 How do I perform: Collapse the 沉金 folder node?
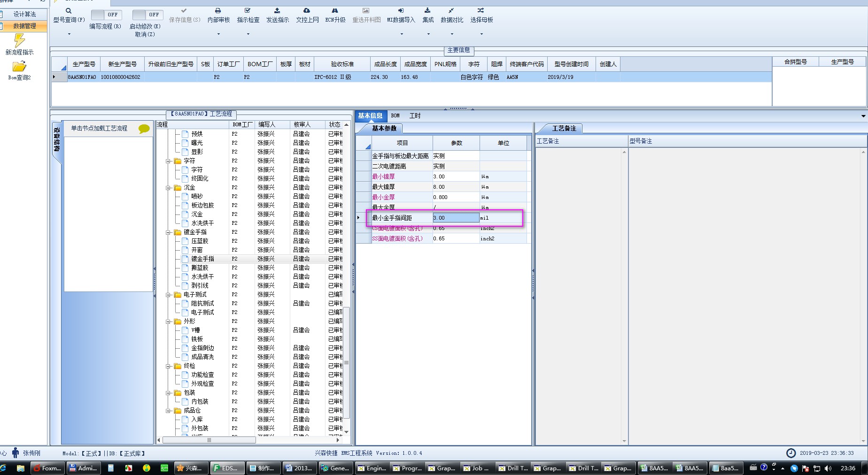[x=169, y=188]
